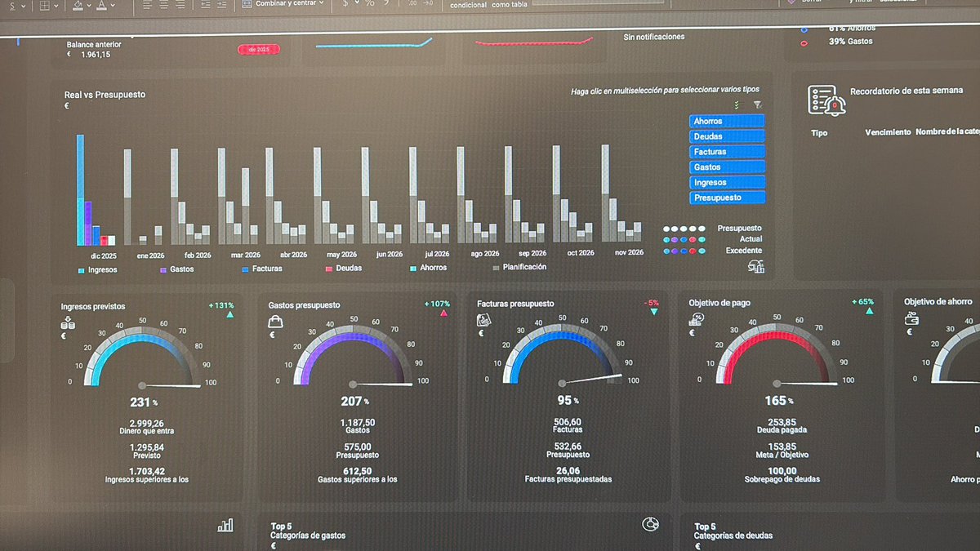Click the 253,85 Deuda pagada value
The width and height of the screenshot is (980, 551).
coord(782,421)
